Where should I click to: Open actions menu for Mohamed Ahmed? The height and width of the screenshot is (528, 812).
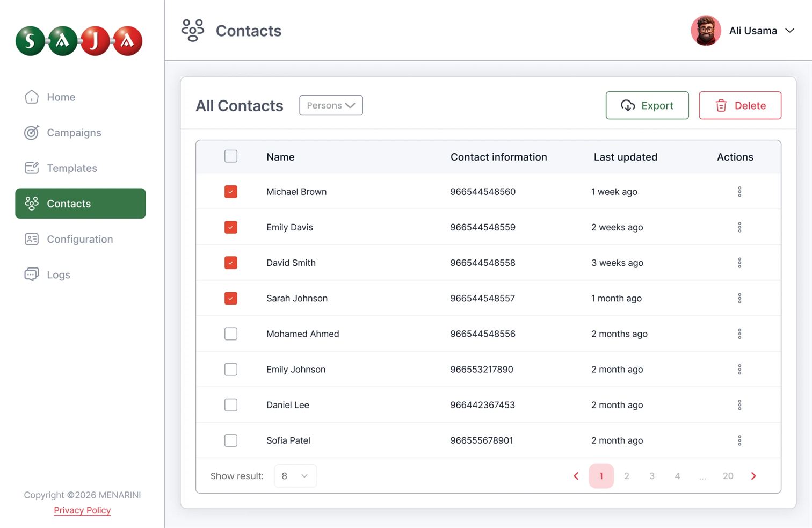coord(740,334)
